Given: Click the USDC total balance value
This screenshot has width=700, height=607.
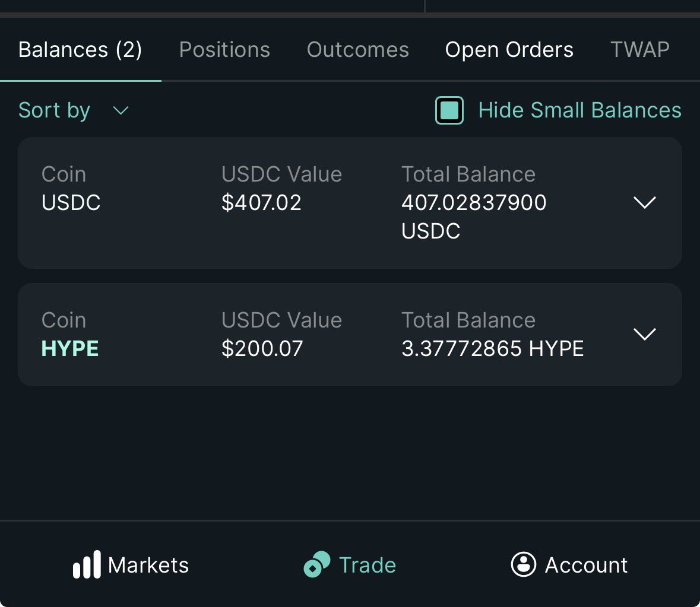Looking at the screenshot, I should coord(474,217).
